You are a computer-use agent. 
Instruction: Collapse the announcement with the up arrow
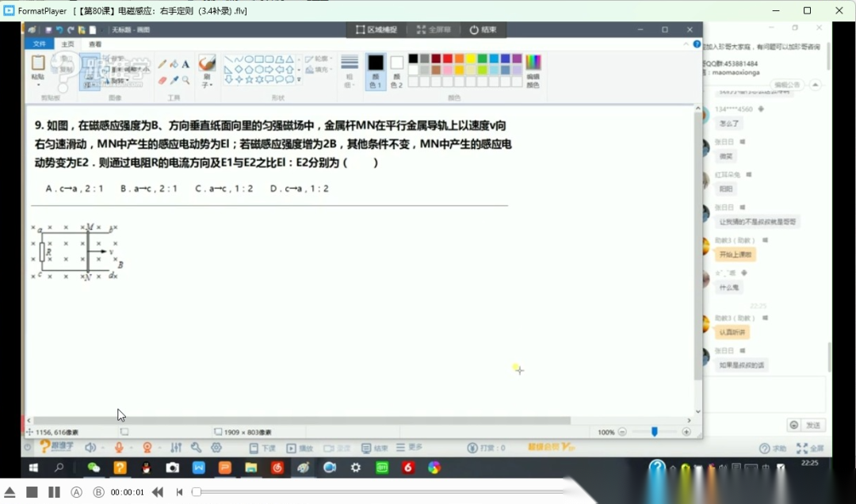[x=816, y=85]
